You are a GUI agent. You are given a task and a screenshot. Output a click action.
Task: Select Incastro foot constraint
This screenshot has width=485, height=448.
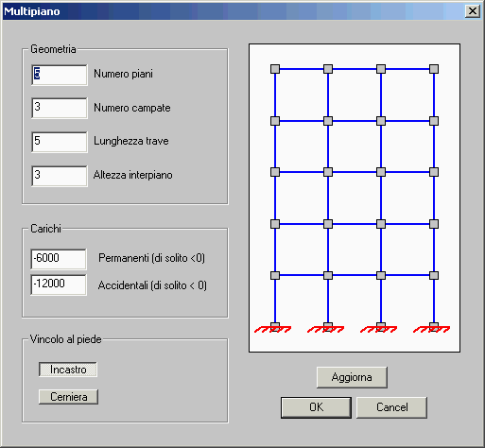coord(68,370)
